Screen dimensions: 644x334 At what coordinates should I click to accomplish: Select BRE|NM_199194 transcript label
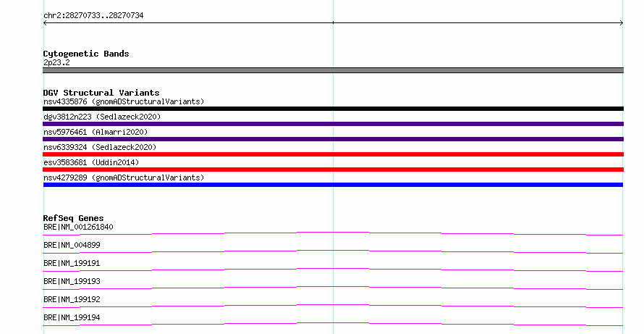[72, 317]
